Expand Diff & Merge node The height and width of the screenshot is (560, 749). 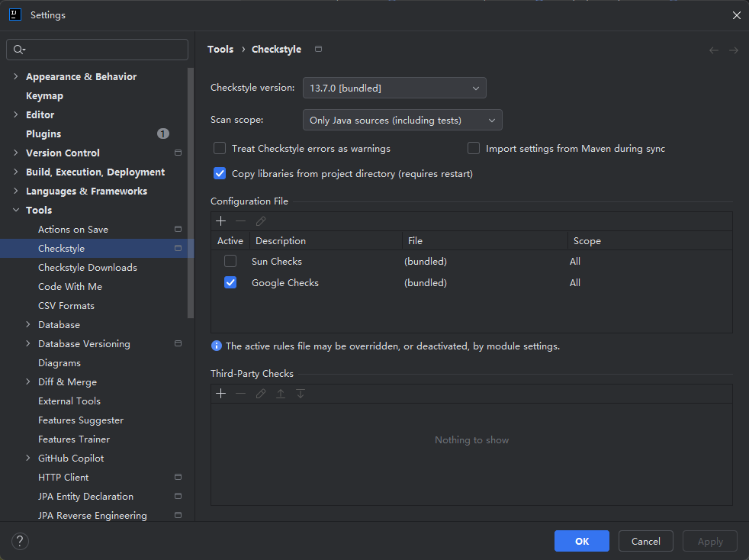[x=27, y=381]
